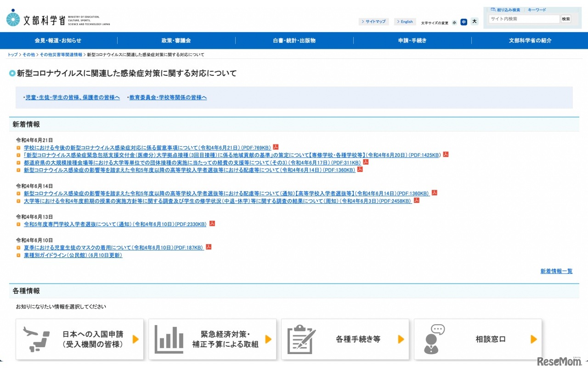Click the clipboard icon for 各種手続き等
This screenshot has width=588, height=372.
click(x=301, y=339)
